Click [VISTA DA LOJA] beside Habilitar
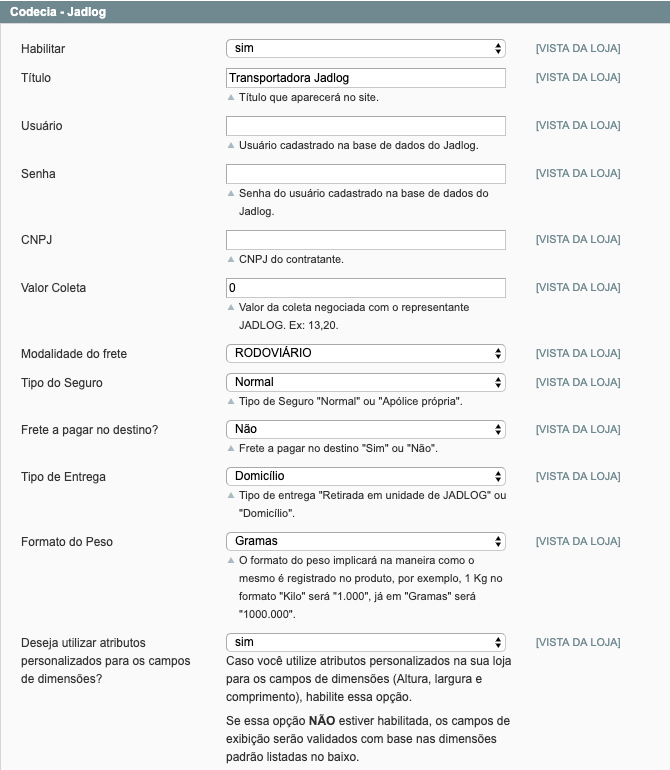 (x=578, y=48)
